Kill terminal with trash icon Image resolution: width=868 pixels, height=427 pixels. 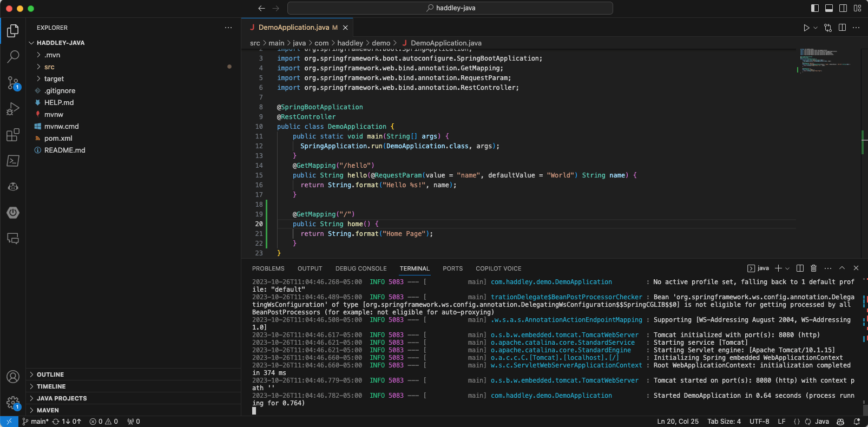pyautogui.click(x=813, y=268)
